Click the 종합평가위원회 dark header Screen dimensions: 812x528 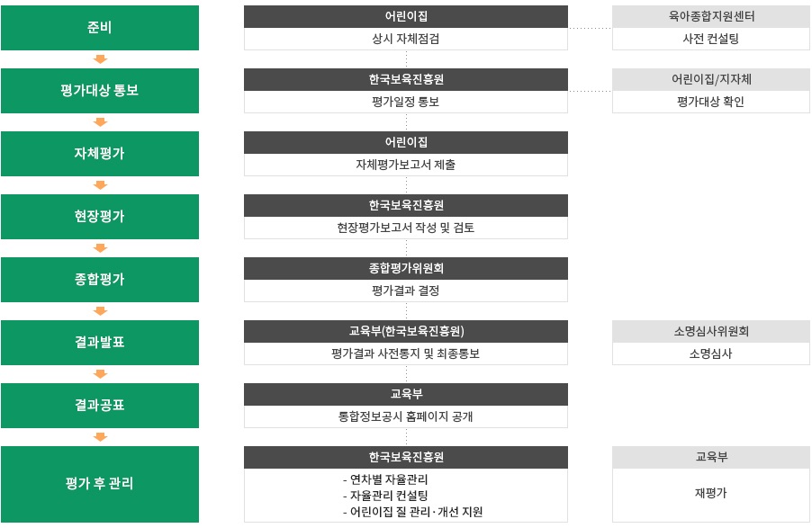[x=406, y=268]
